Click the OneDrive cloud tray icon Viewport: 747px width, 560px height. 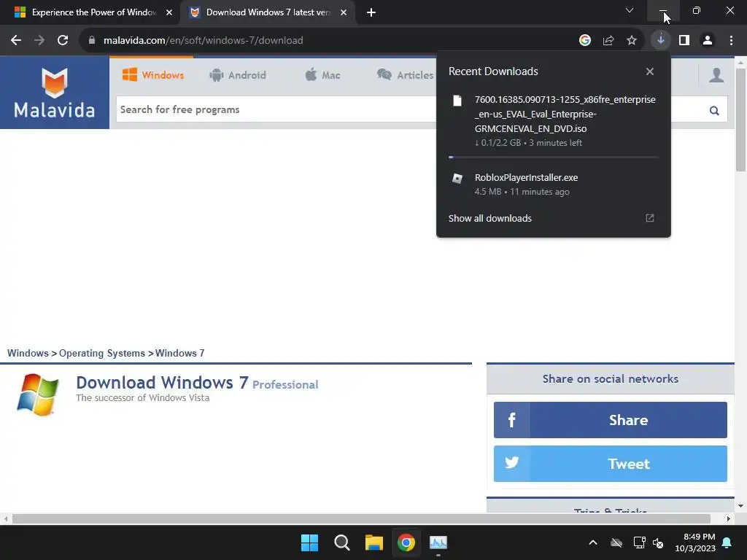pyautogui.click(x=616, y=542)
